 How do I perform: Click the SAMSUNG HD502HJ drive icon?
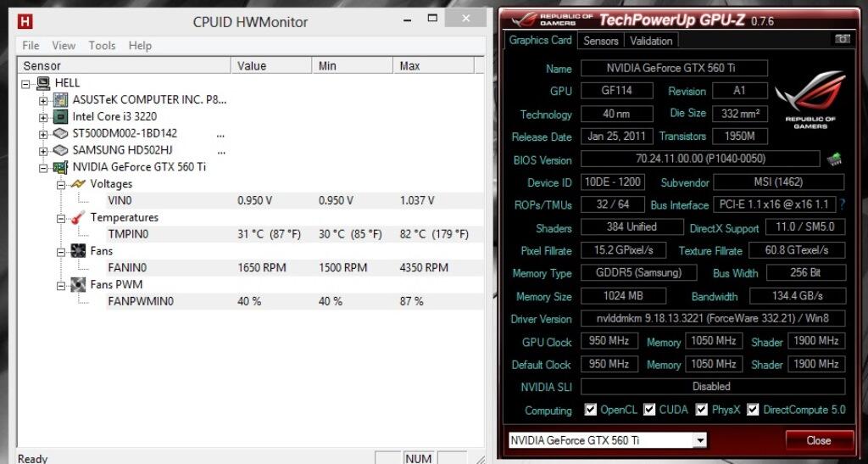click(x=60, y=151)
